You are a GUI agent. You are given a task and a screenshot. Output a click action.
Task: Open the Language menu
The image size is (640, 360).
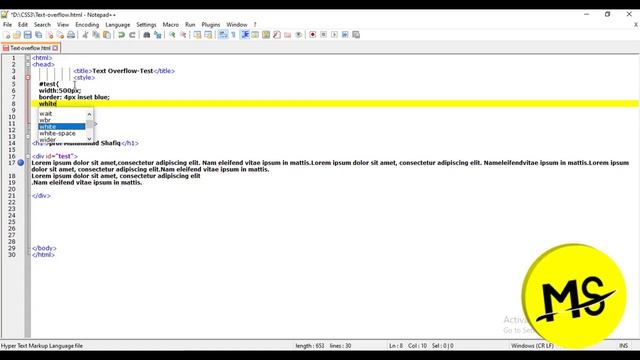[x=118, y=25]
